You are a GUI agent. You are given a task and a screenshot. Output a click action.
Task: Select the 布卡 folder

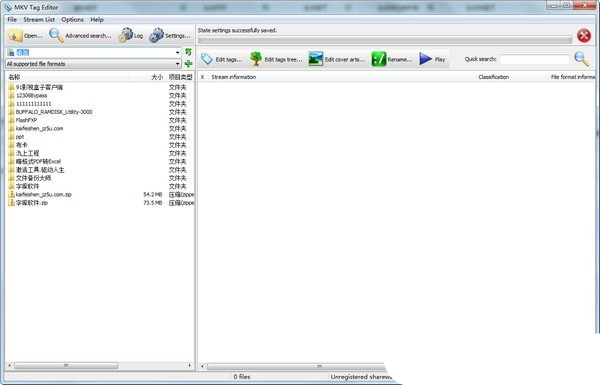pos(21,145)
